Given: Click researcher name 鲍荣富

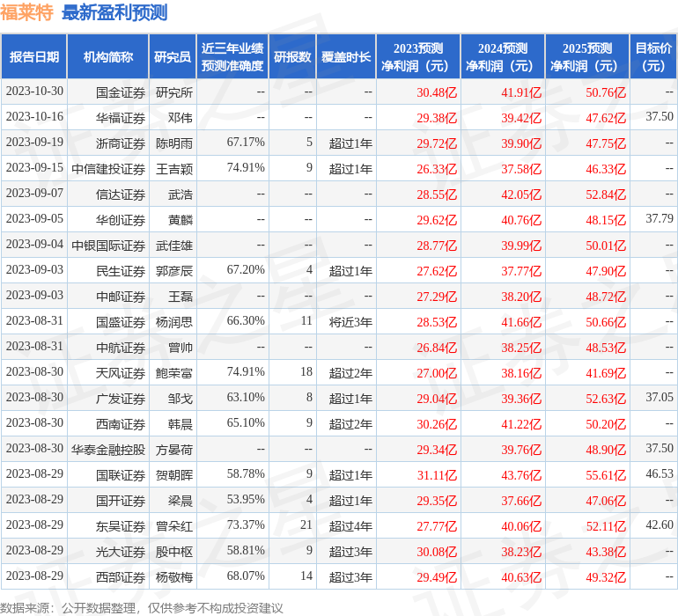Looking at the screenshot, I should click(174, 373).
